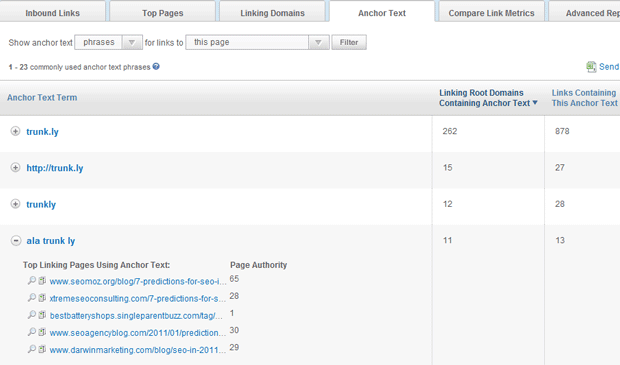Click the 11 root domains value

[447, 240]
